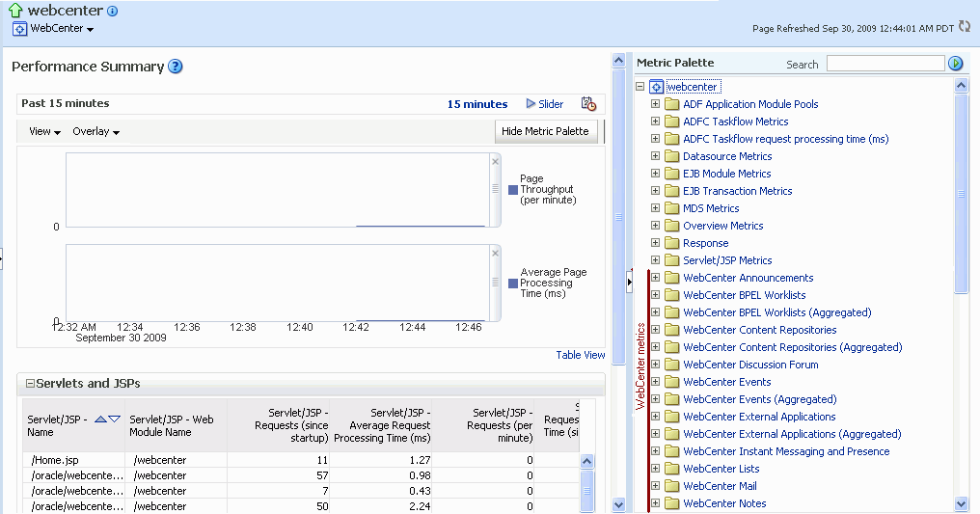This screenshot has width=980, height=514.
Task: Toggle the Slider time control
Action: (545, 104)
